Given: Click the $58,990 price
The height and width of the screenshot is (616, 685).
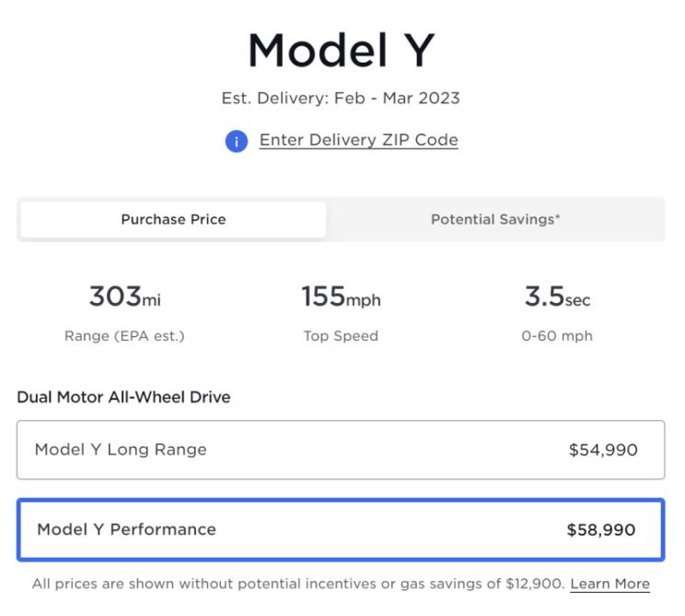Looking at the screenshot, I should coord(601,530).
